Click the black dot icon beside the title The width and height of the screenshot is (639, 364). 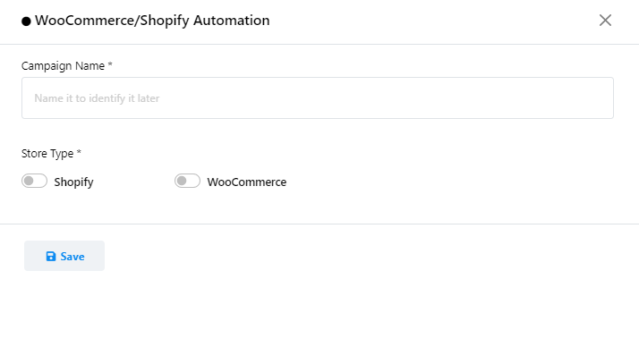pos(26,21)
